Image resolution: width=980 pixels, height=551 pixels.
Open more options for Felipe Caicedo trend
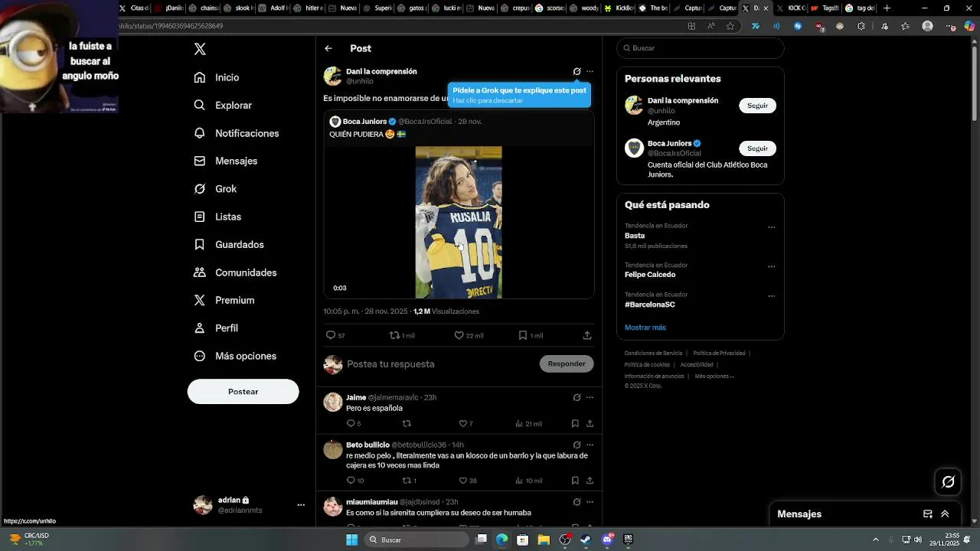[x=771, y=266]
